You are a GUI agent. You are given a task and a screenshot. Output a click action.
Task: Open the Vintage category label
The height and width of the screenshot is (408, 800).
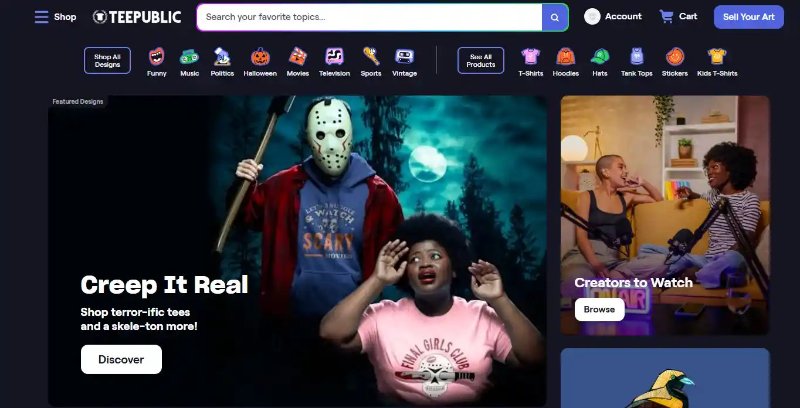pyautogui.click(x=405, y=73)
